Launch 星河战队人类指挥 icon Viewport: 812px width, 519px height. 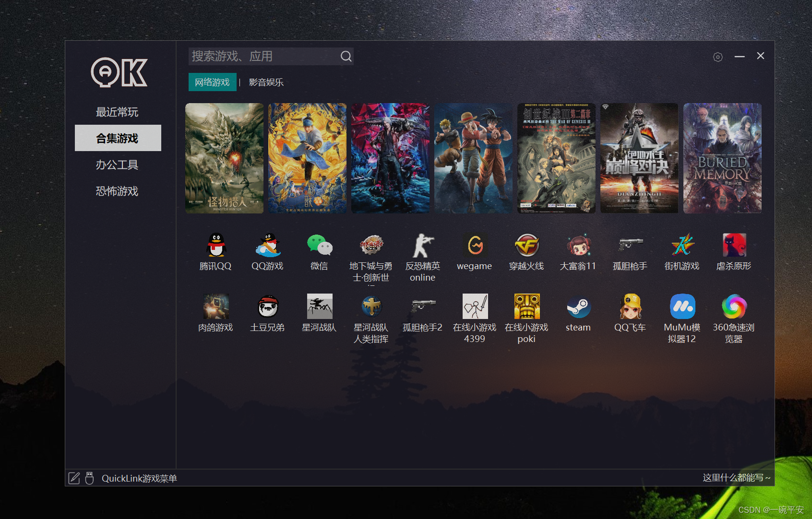[371, 307]
